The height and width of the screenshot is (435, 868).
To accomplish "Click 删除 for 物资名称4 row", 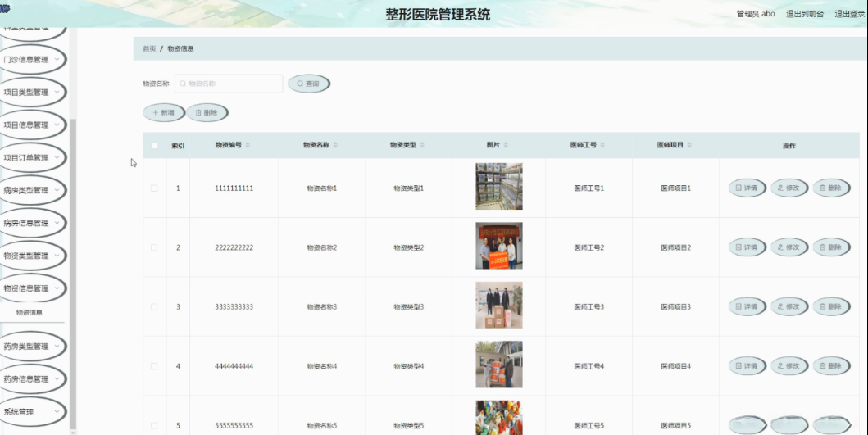I will coord(831,366).
